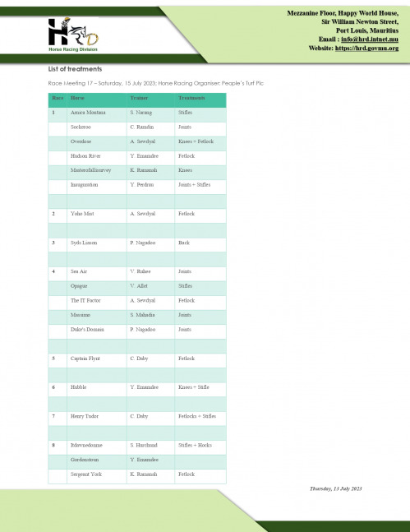The image size is (410, 532).
Task: Open the info@hrd.intnet.mu email link
Action: [370, 39]
